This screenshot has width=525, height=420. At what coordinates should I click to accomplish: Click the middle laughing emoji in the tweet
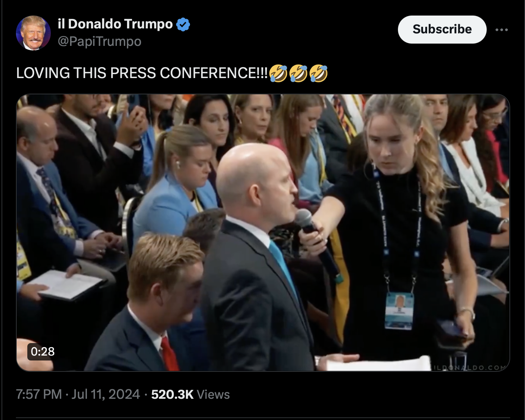click(298, 73)
